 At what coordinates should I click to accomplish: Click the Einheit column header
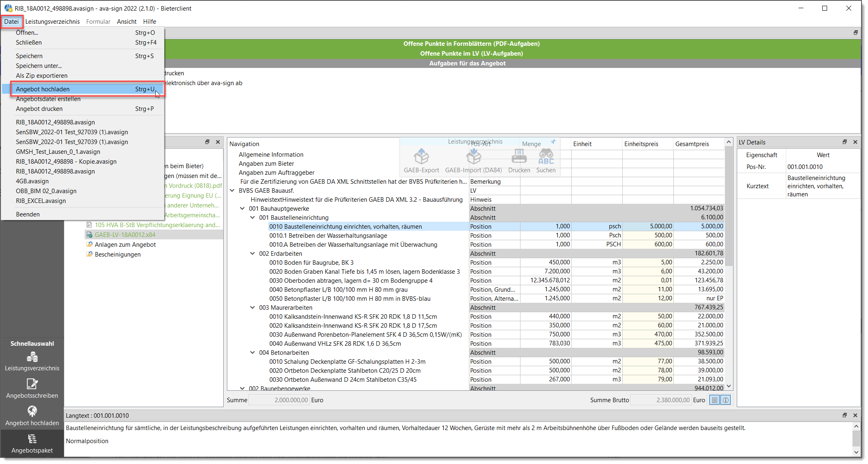[x=597, y=144]
